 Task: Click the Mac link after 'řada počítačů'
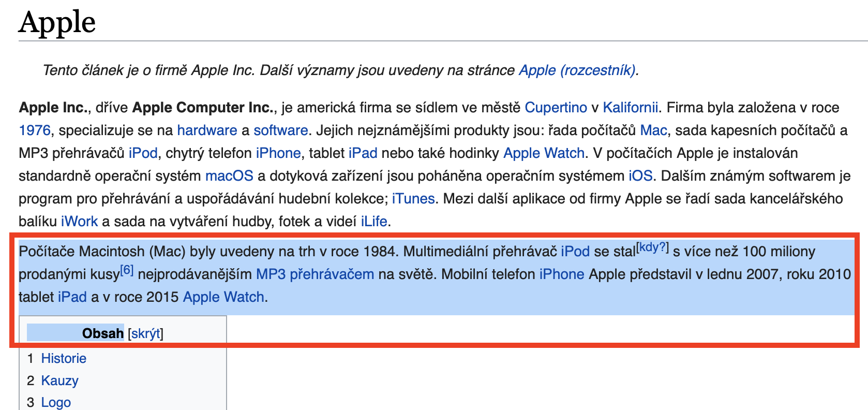(x=653, y=130)
